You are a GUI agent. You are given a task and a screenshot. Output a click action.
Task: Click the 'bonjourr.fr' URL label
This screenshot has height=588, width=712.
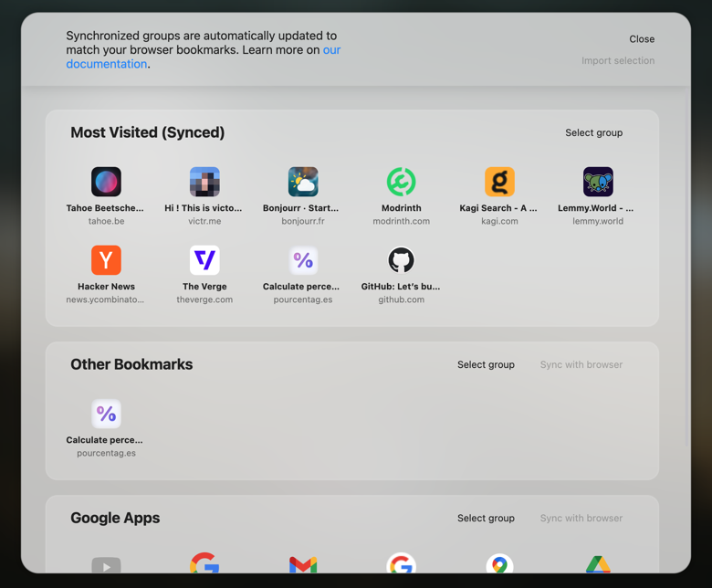(303, 221)
